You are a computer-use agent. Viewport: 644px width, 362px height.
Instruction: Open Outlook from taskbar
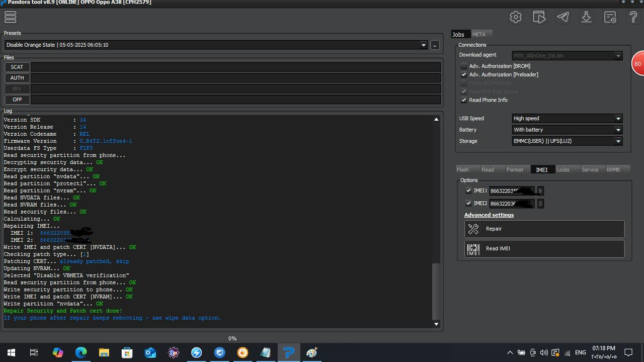[150, 352]
